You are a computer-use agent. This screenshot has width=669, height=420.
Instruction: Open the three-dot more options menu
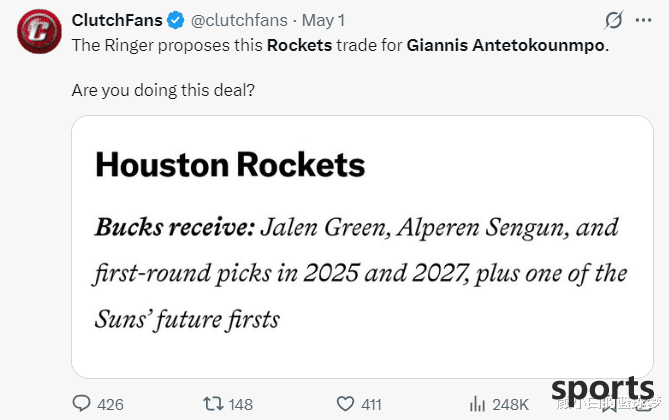[x=643, y=20]
